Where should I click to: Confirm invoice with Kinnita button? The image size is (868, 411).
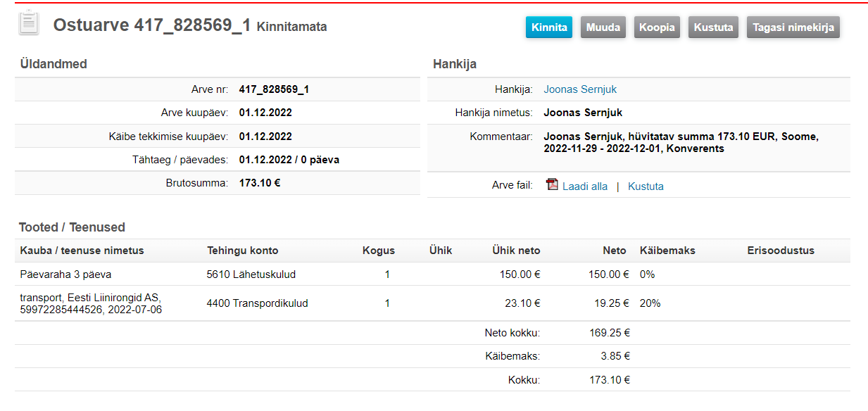click(549, 27)
